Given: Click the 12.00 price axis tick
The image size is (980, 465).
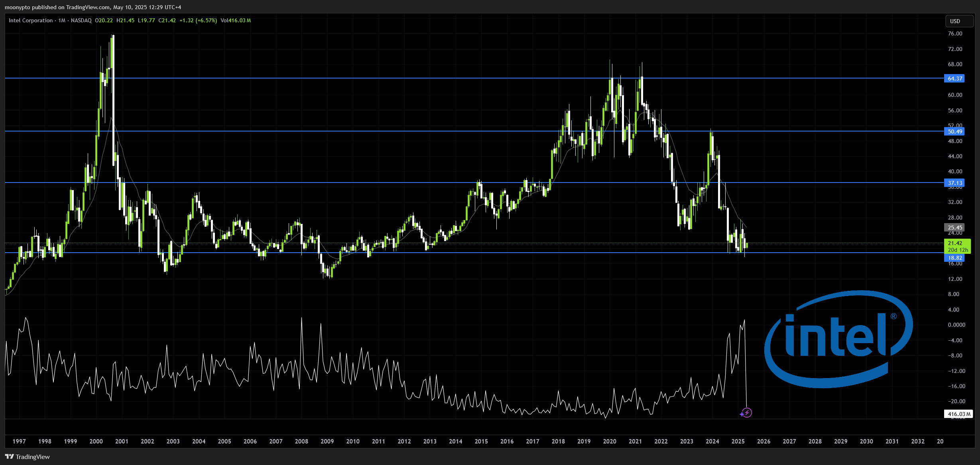Looking at the screenshot, I should pos(955,279).
